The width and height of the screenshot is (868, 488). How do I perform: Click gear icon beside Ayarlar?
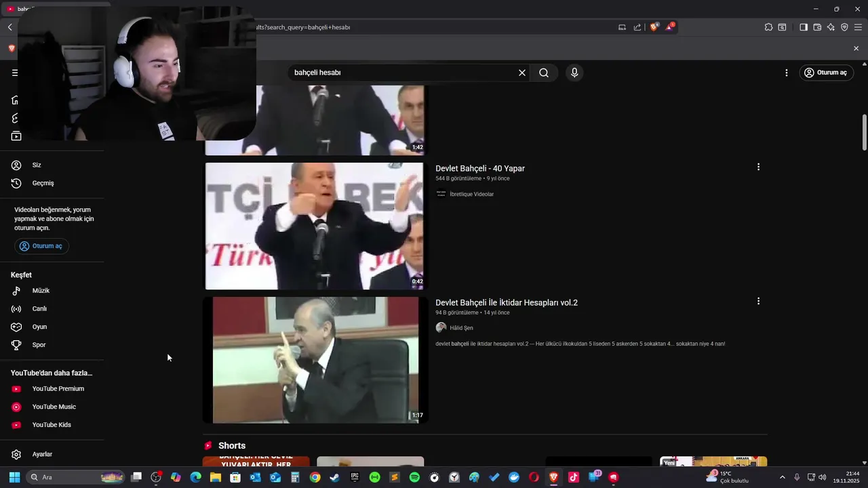tap(16, 454)
